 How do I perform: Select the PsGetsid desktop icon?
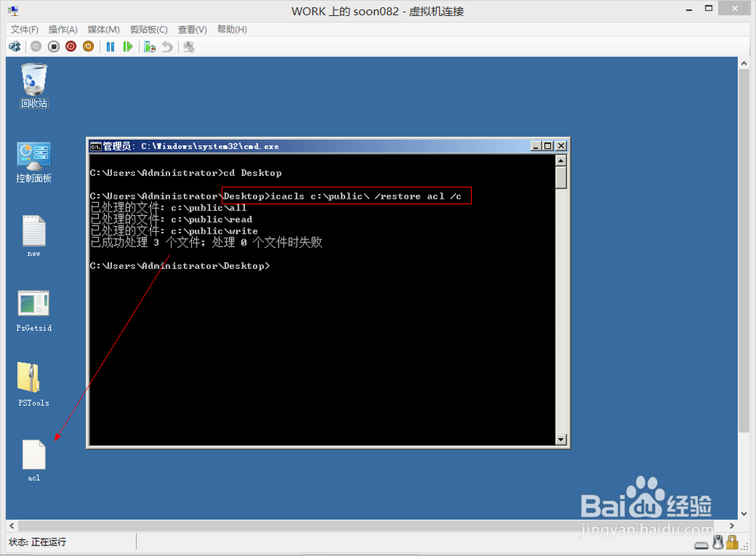pyautogui.click(x=34, y=310)
